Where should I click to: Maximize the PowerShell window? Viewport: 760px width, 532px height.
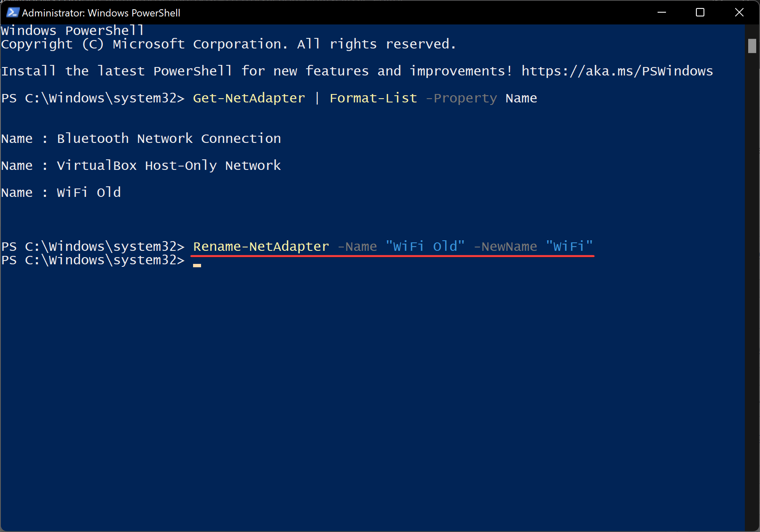700,12
